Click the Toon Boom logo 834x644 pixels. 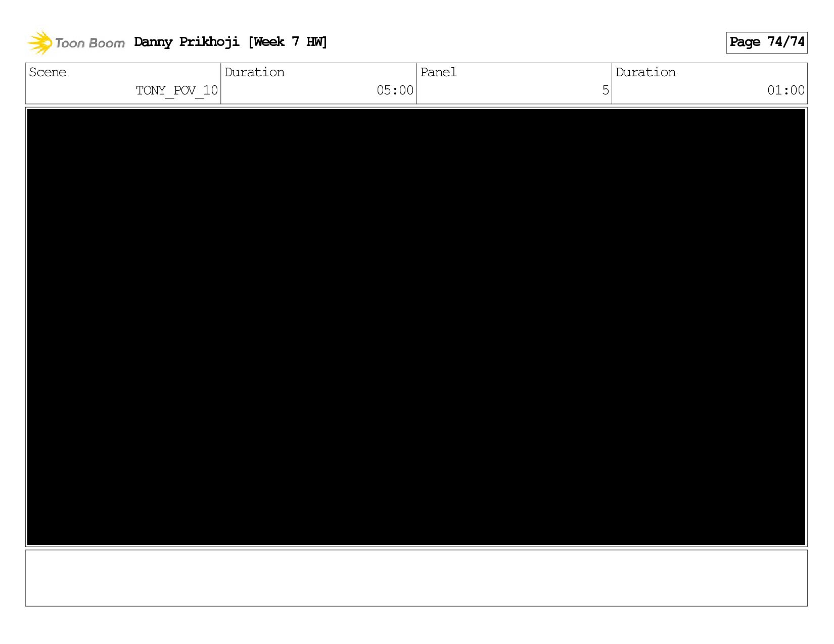pos(76,42)
